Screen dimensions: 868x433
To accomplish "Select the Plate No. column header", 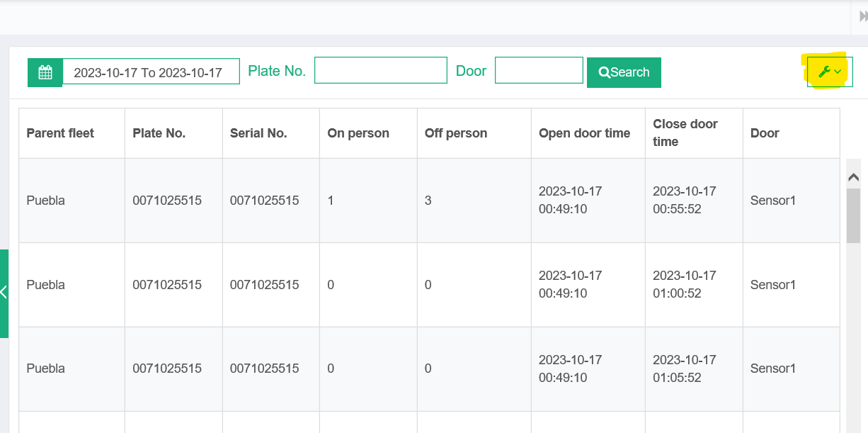I will (159, 133).
